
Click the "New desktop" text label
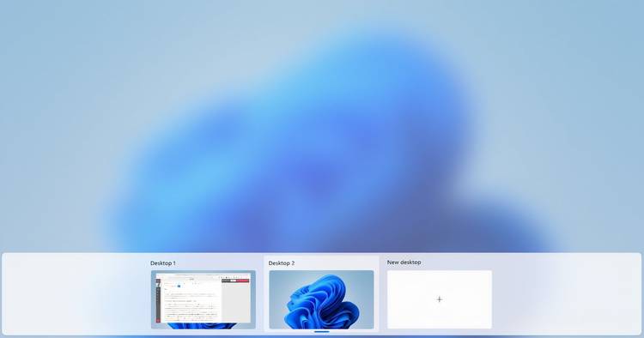[x=404, y=263]
